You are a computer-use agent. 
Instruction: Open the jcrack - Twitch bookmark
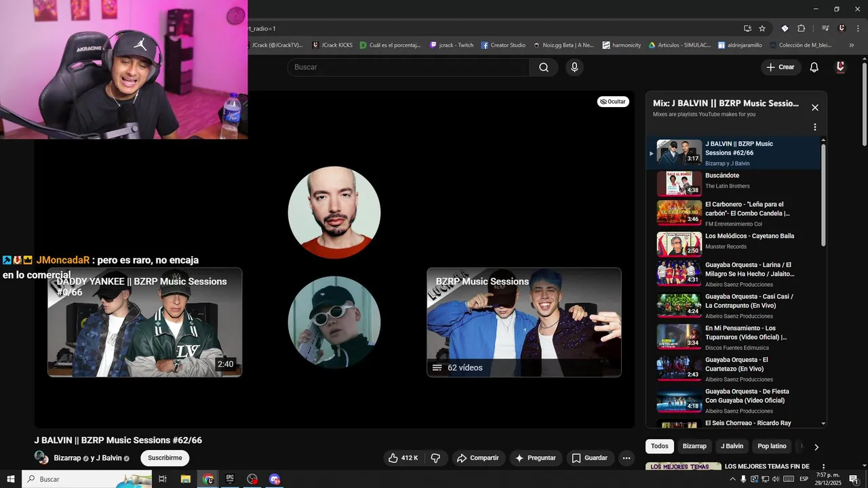tap(452, 45)
